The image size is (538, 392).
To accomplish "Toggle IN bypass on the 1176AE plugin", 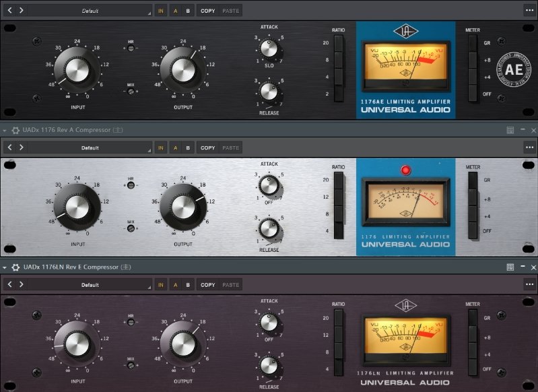I will pyautogui.click(x=160, y=11).
